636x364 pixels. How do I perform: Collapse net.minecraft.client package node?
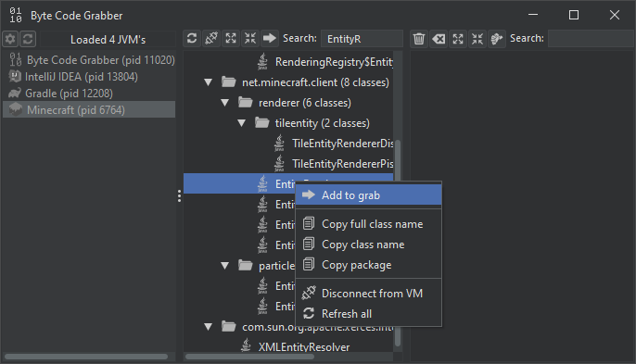(208, 82)
